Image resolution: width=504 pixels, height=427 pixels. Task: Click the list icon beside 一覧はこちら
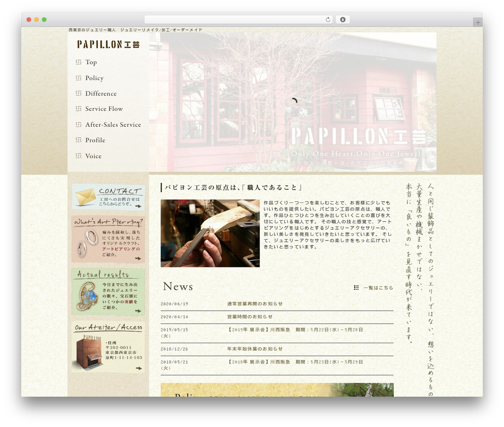pos(356,288)
